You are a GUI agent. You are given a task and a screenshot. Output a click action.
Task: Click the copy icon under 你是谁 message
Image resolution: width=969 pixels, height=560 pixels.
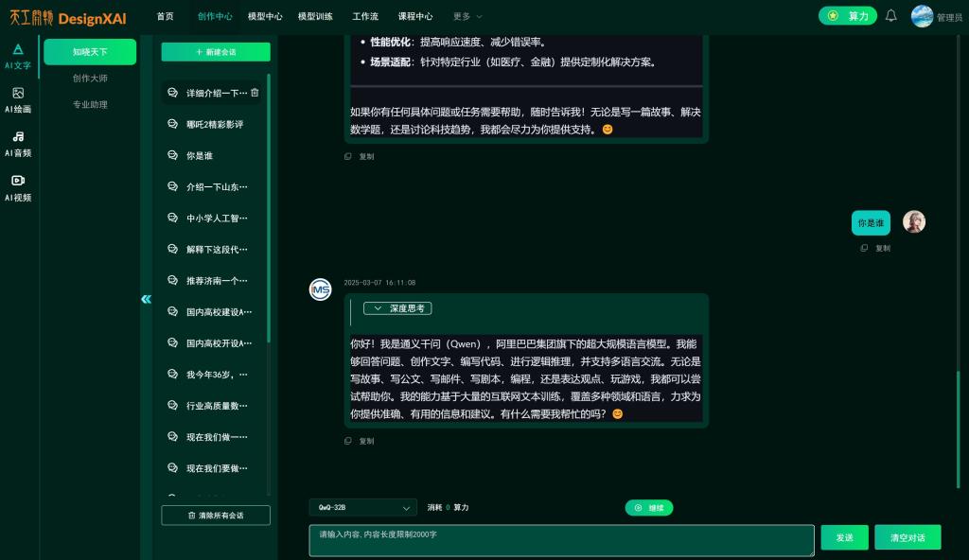tap(864, 248)
